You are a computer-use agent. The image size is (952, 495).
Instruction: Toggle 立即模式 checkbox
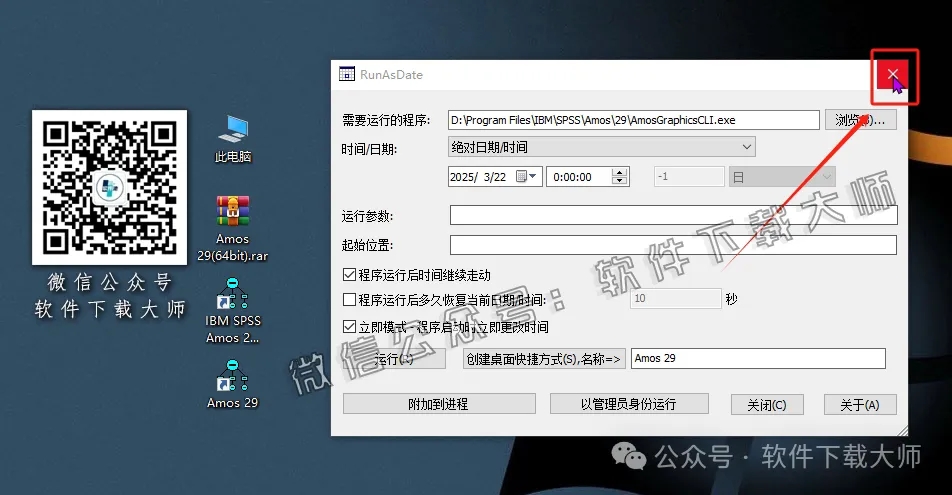click(349, 327)
